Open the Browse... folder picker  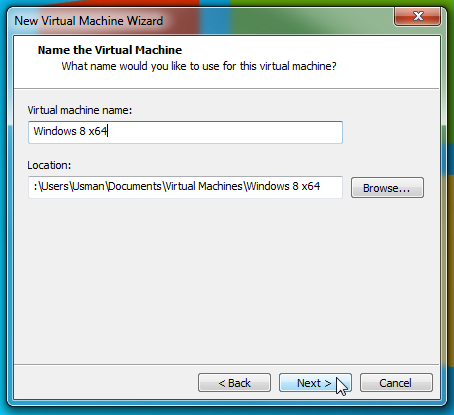coord(387,188)
